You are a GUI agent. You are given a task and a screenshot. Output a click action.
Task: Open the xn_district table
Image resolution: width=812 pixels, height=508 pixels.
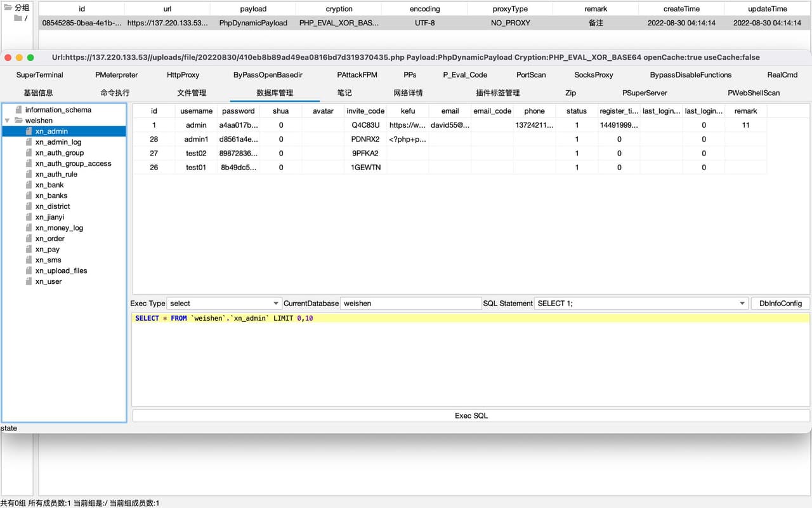(53, 206)
